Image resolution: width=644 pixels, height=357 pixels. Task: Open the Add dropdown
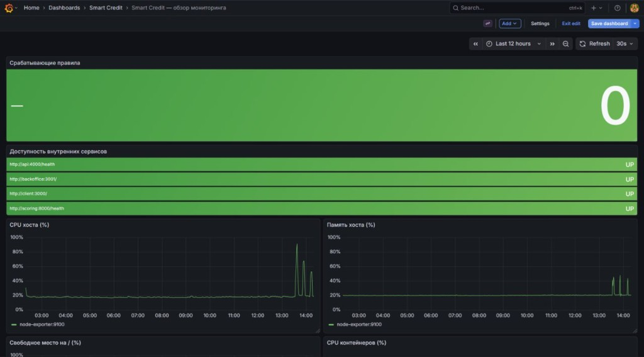point(509,23)
